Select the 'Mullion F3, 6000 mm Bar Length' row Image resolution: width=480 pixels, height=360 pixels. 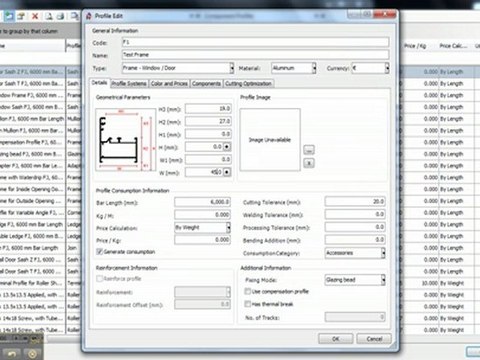tap(40, 119)
